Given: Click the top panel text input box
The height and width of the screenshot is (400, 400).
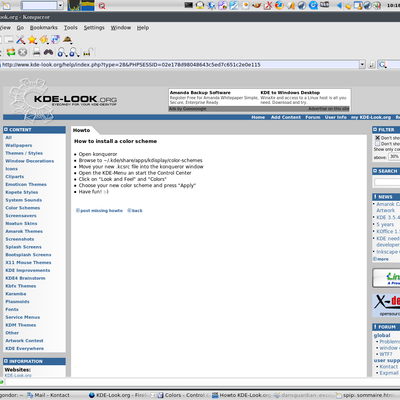Looking at the screenshot, I should tap(39, 5).
